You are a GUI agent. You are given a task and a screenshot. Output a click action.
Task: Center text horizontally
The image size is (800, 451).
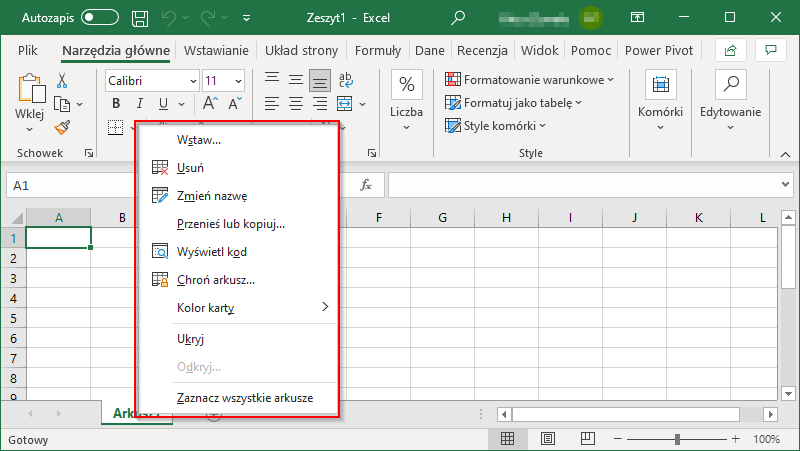(296, 104)
